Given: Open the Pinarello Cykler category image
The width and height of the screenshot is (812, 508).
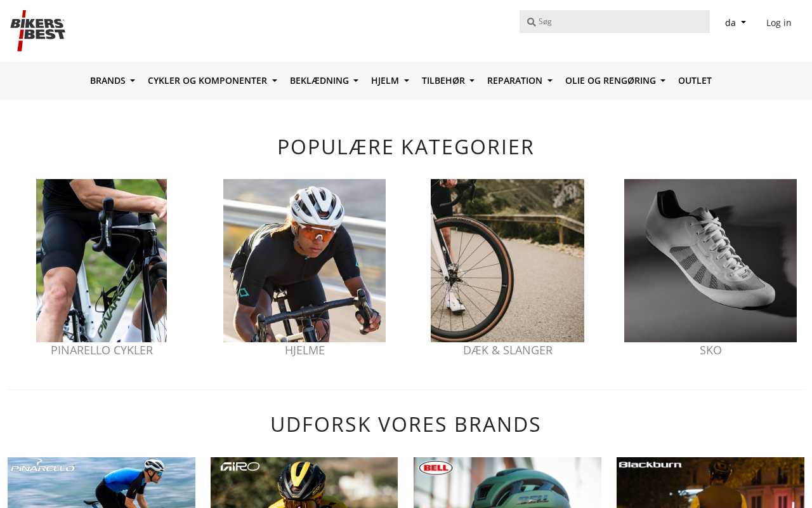Looking at the screenshot, I should (x=101, y=260).
